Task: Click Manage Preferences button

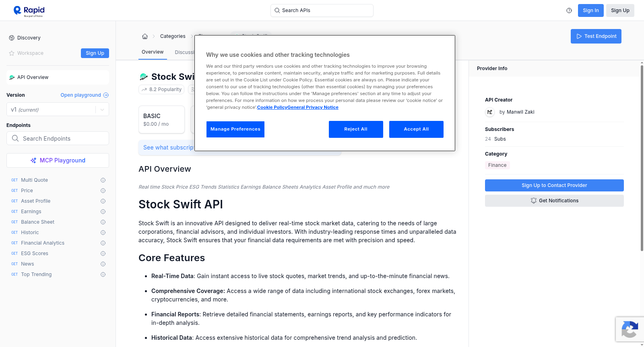Action: click(235, 129)
